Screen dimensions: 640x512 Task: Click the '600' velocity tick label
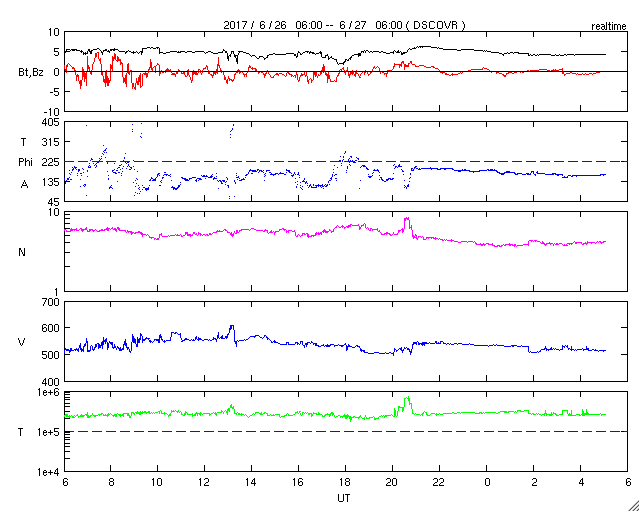coord(51,329)
